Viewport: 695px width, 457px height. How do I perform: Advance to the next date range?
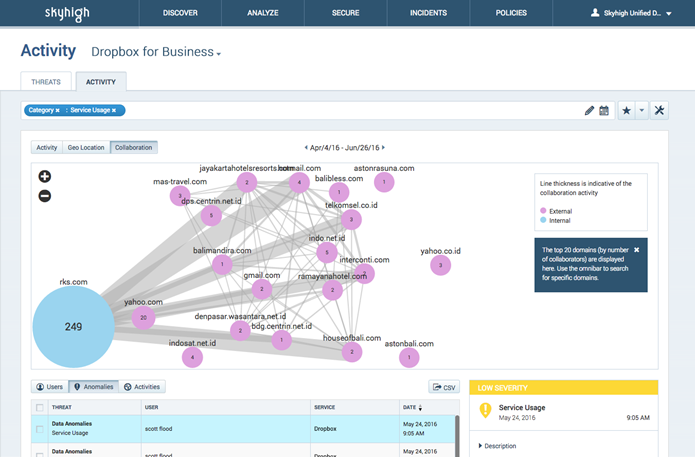[x=383, y=148]
